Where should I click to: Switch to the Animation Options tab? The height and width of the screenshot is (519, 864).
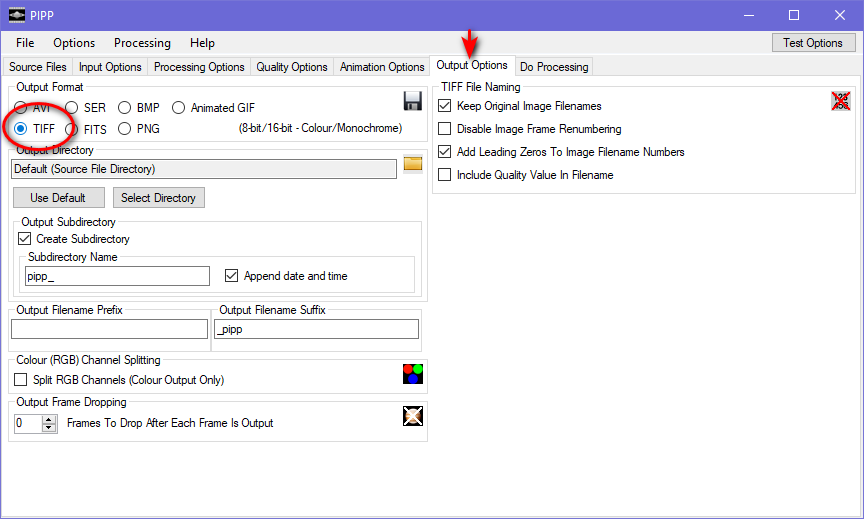(382, 67)
